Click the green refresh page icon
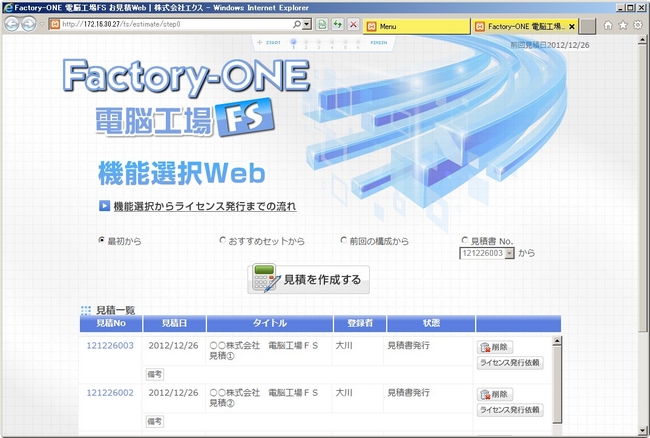 [338, 24]
